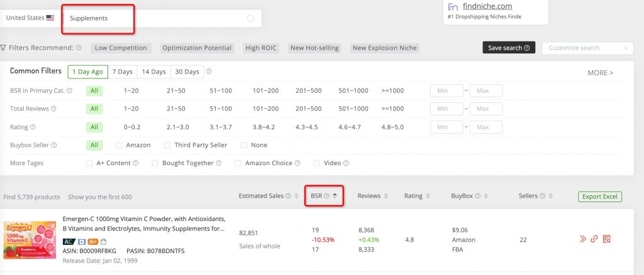Apply Optimization Potential filter
The height and width of the screenshot is (275, 644).
tap(197, 48)
